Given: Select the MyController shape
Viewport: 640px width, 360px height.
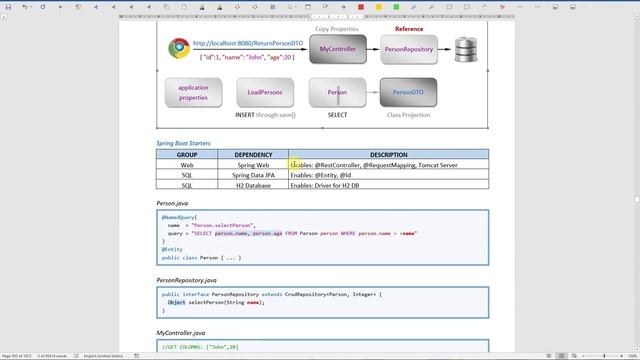Looking at the screenshot, I should coord(338,49).
